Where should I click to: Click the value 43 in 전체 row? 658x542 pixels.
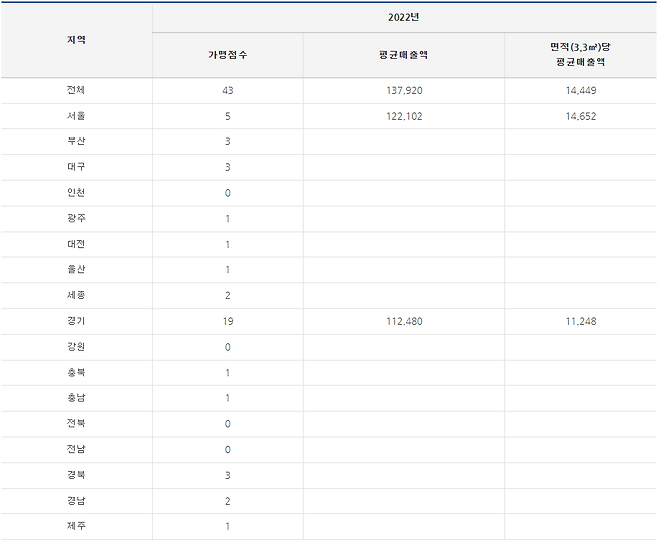click(228, 91)
